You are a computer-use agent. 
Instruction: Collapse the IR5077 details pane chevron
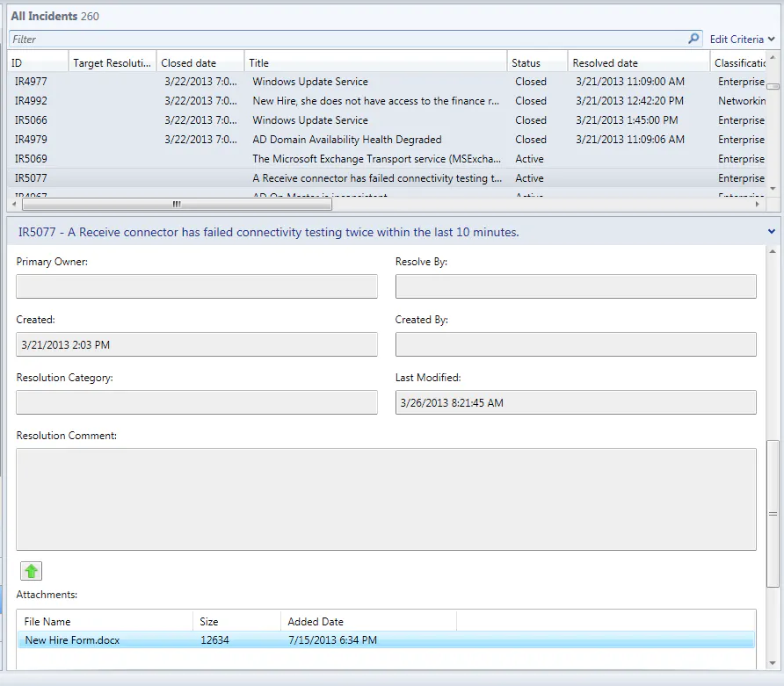(771, 231)
